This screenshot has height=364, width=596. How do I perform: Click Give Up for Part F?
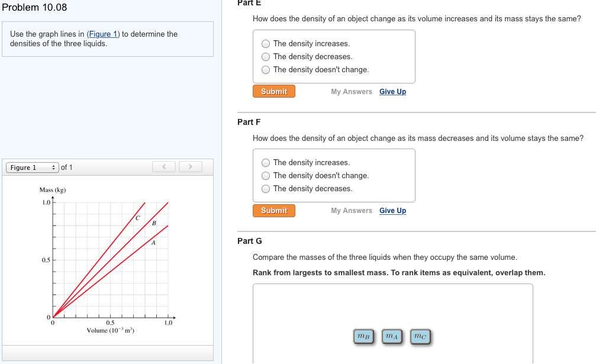coord(392,210)
